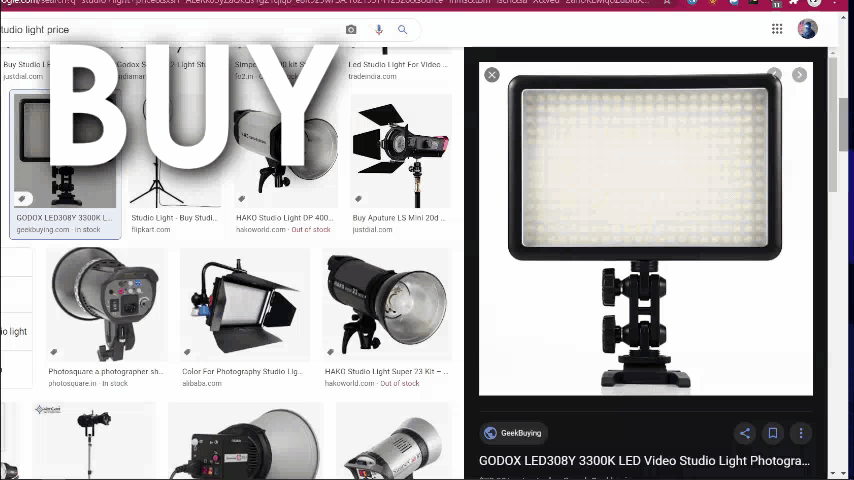Open Aputure LS Mini 20d thumbnail
The image size is (854, 480).
[401, 150]
